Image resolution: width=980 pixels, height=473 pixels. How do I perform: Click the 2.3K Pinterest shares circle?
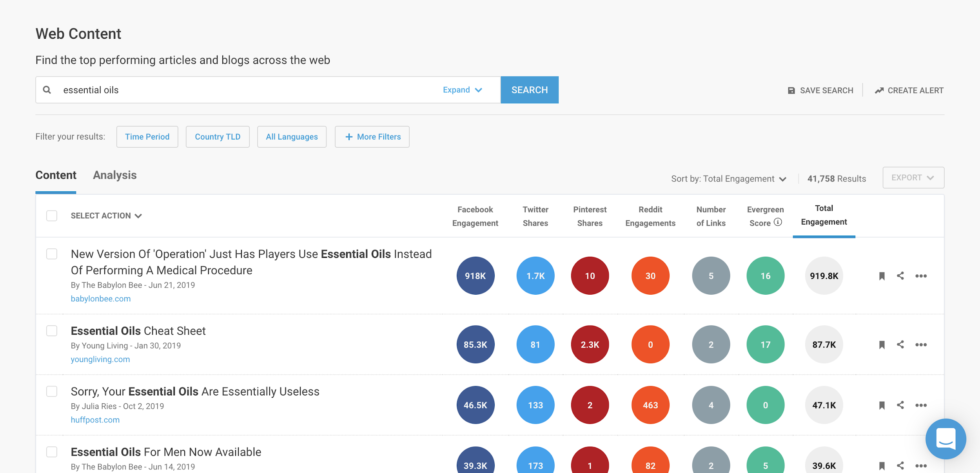pos(590,345)
